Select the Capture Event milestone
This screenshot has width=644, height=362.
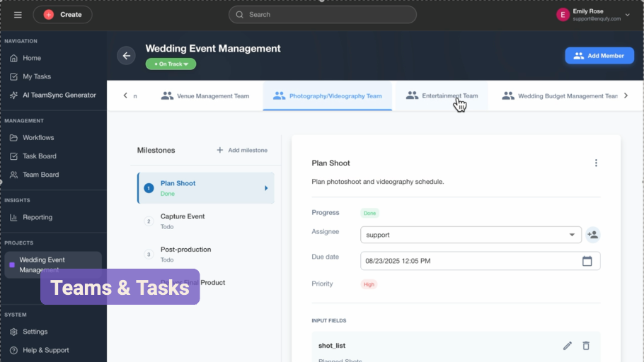coord(206,221)
